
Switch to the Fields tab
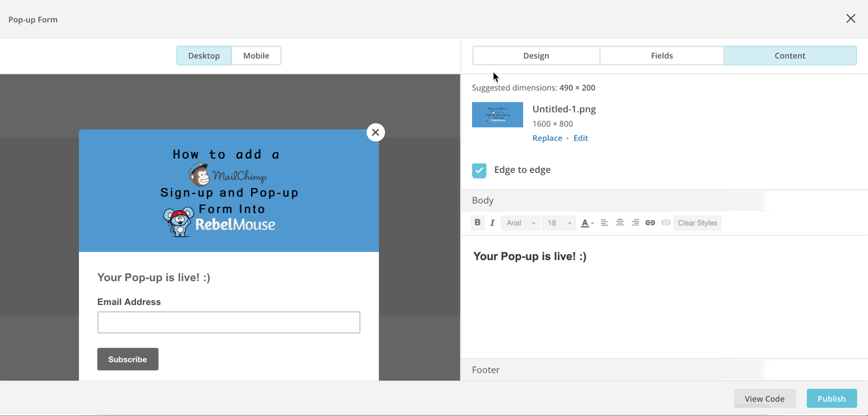pos(661,56)
